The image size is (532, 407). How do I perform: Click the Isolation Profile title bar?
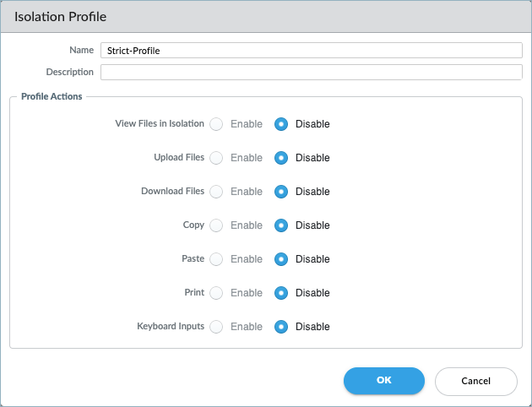[266, 17]
